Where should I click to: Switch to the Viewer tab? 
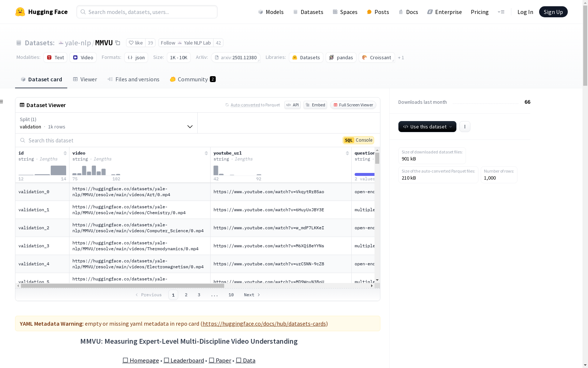tap(85, 79)
